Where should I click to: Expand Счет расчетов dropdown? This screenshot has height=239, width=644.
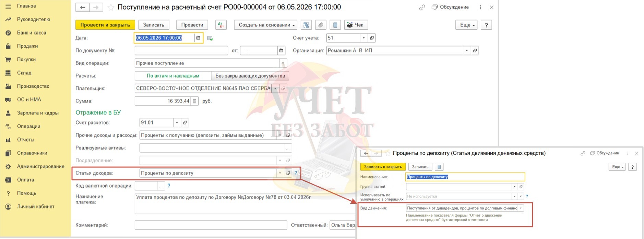tap(177, 123)
